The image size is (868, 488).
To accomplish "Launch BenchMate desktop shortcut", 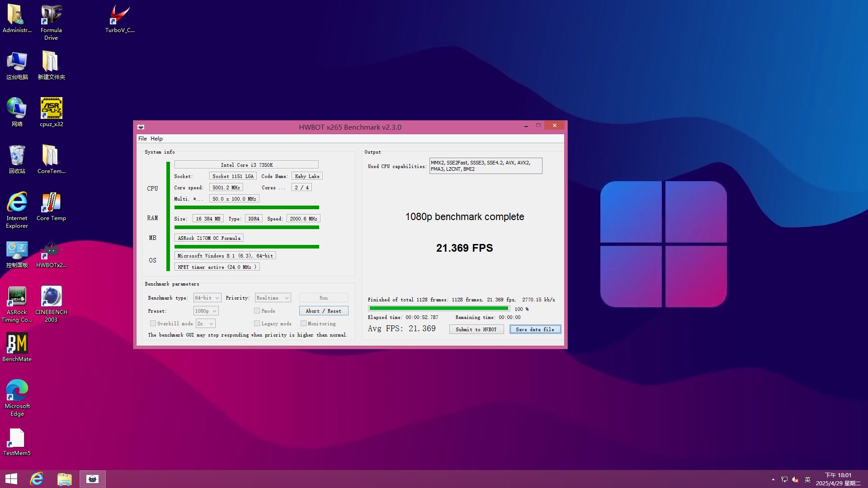I will tap(17, 347).
